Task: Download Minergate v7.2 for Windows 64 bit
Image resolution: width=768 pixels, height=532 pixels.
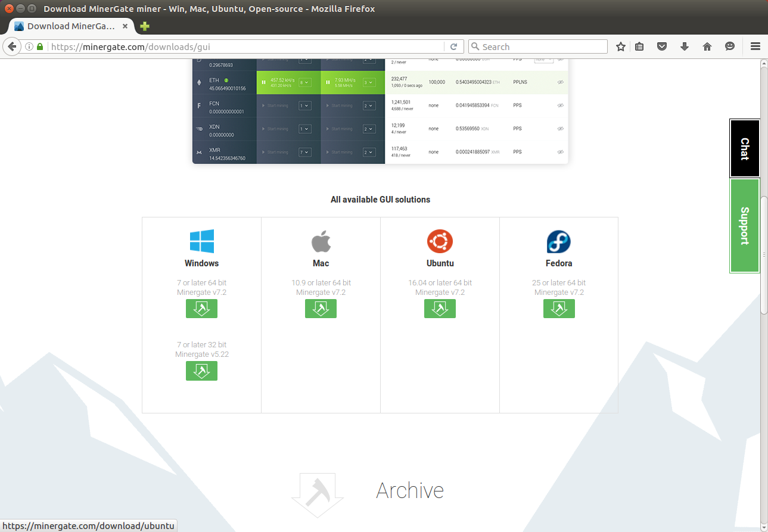Action: click(201, 309)
